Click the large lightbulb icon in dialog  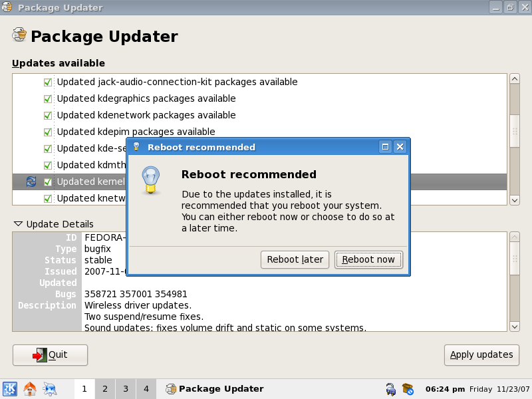coord(151,180)
